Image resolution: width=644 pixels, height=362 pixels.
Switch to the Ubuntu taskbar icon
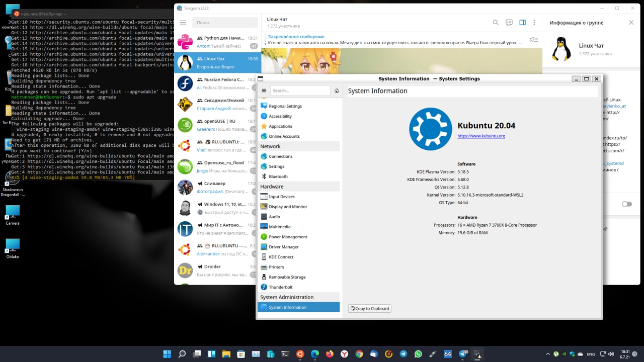(x=300, y=354)
